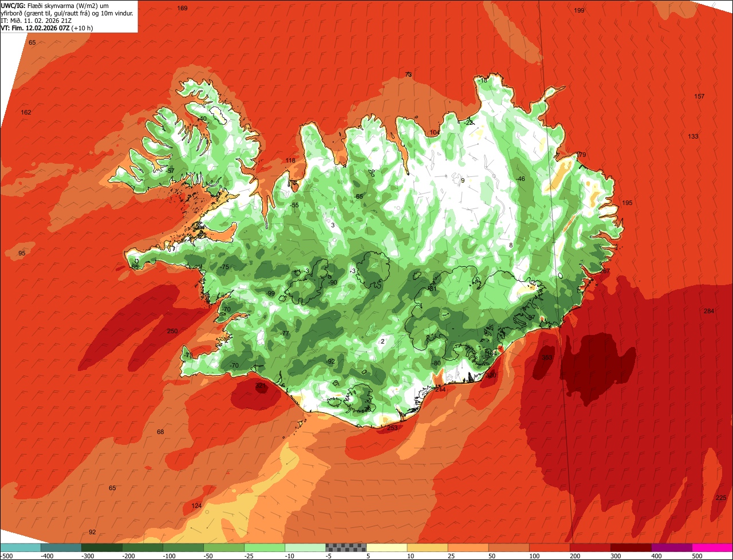Click the flux value 321

pyautogui.click(x=261, y=386)
